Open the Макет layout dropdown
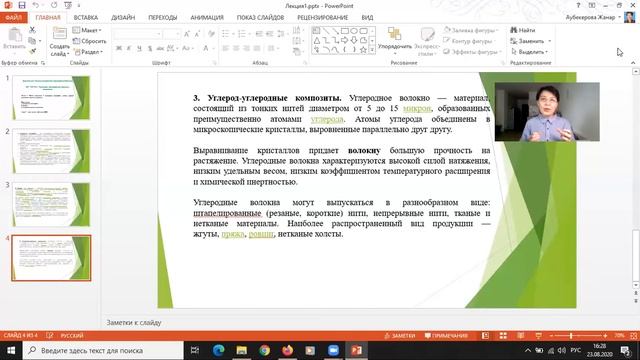 87,30
